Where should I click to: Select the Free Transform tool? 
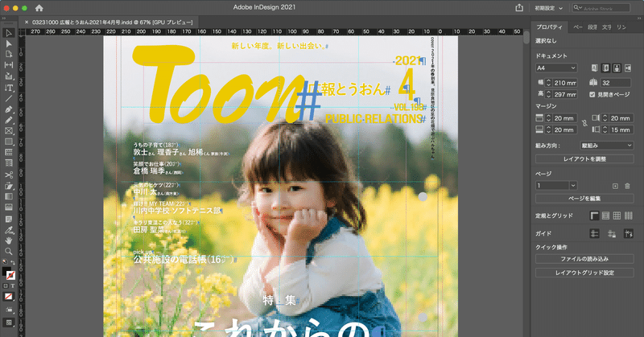pyautogui.click(x=9, y=186)
